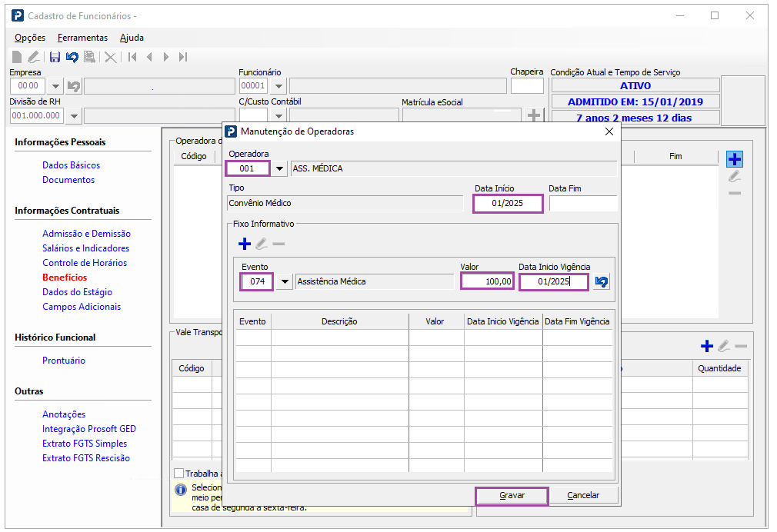This screenshot has height=532, width=777.
Task: Click the Gravar button
Action: [512, 495]
